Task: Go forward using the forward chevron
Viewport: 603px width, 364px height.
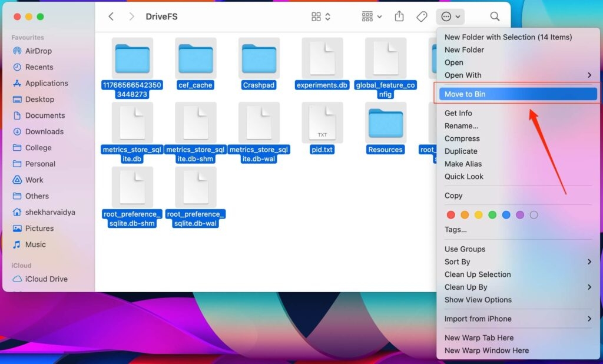Action: (x=131, y=16)
